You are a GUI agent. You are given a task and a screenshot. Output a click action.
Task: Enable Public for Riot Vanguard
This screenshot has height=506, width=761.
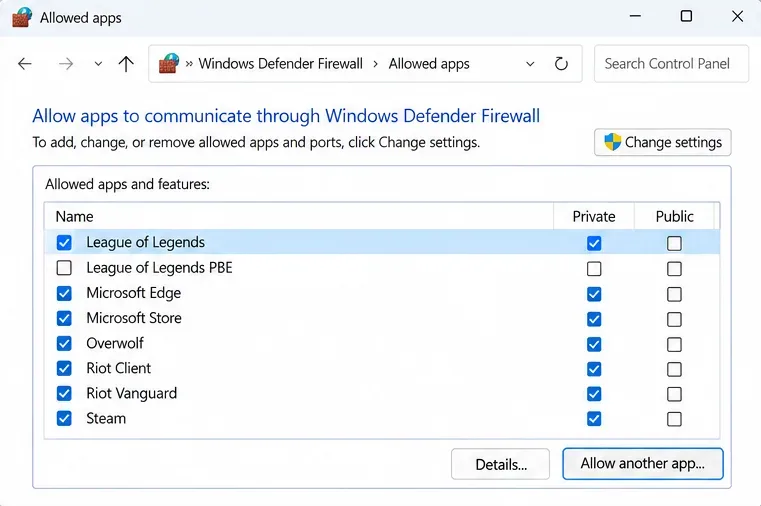point(674,394)
